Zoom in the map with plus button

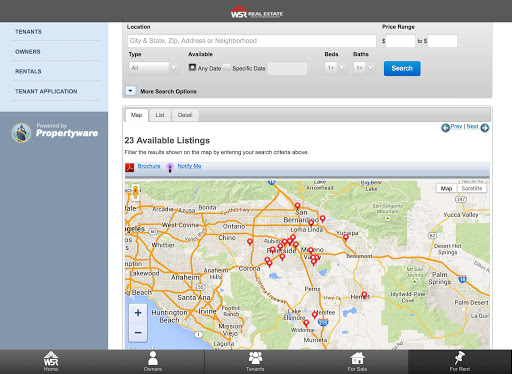point(138,313)
